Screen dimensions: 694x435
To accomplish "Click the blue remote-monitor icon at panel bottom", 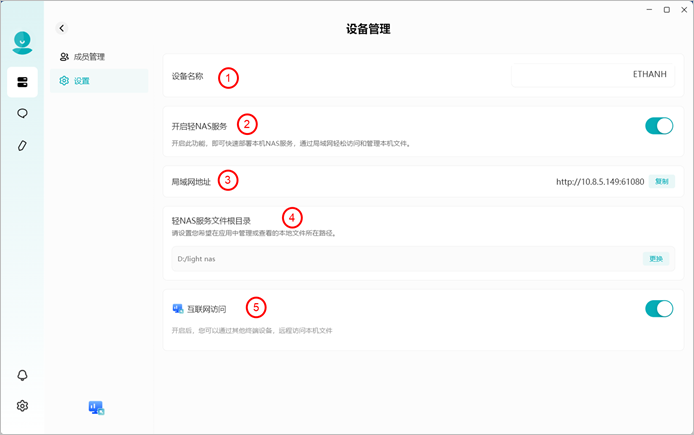I will (96, 408).
